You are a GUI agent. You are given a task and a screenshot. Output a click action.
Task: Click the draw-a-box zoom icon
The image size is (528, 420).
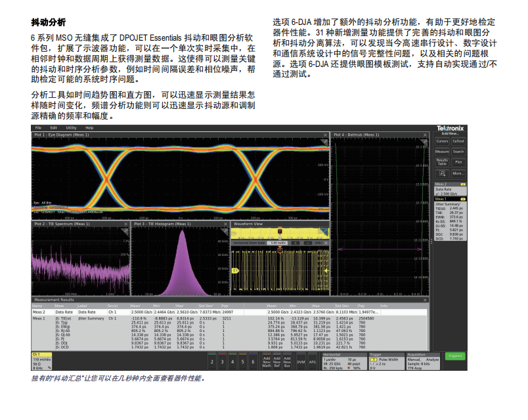[442, 173]
